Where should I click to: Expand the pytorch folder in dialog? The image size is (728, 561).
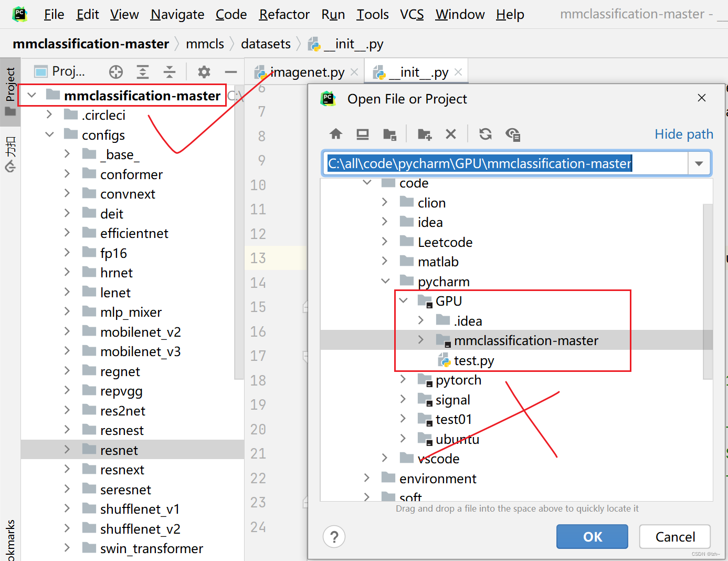click(403, 379)
